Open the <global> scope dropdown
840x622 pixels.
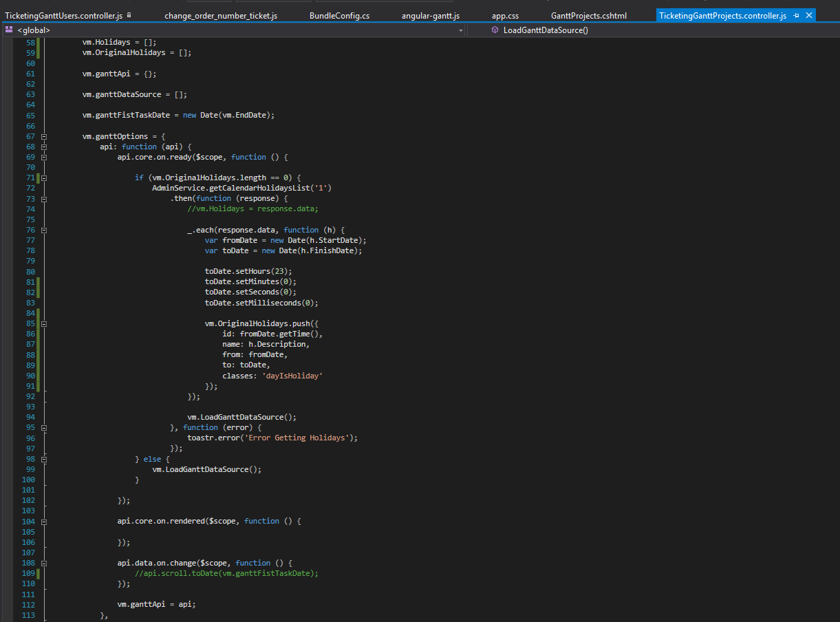pos(460,30)
